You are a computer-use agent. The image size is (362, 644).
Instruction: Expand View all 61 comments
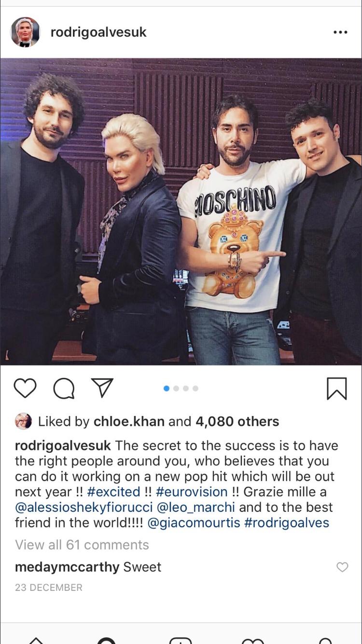pyautogui.click(x=82, y=545)
